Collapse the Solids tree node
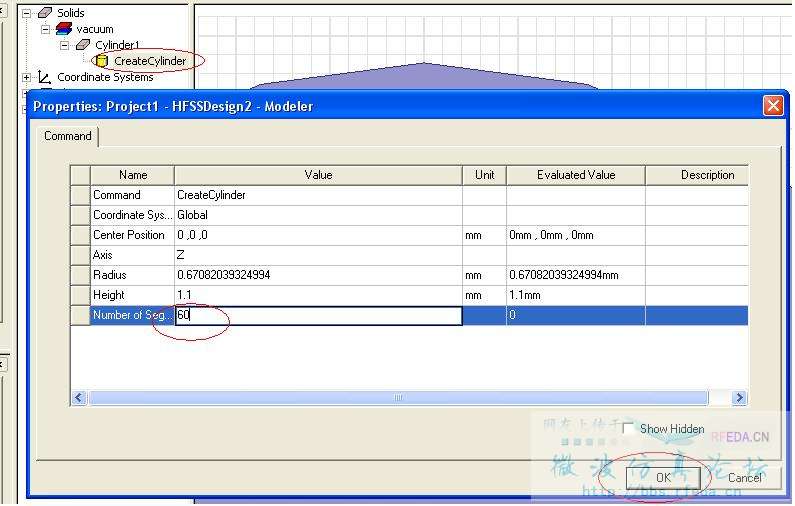This screenshot has width=795, height=506. tap(26, 13)
